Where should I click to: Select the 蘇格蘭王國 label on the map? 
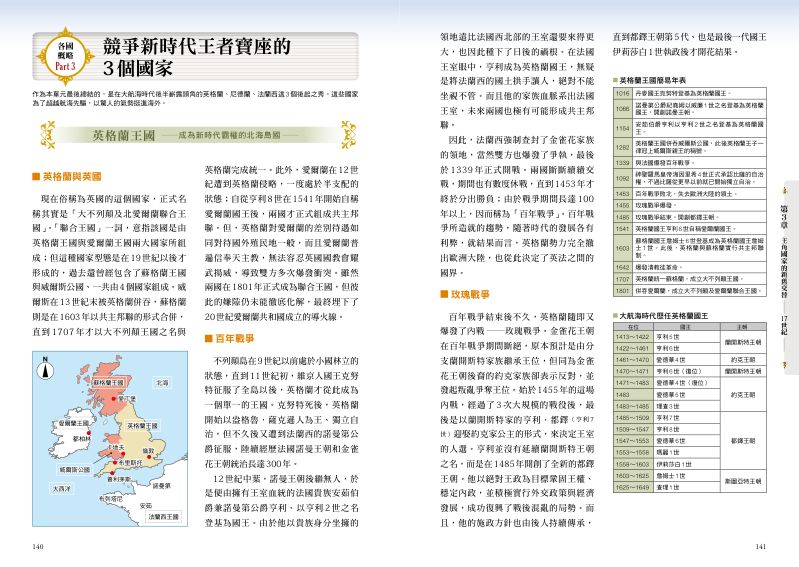point(108,382)
